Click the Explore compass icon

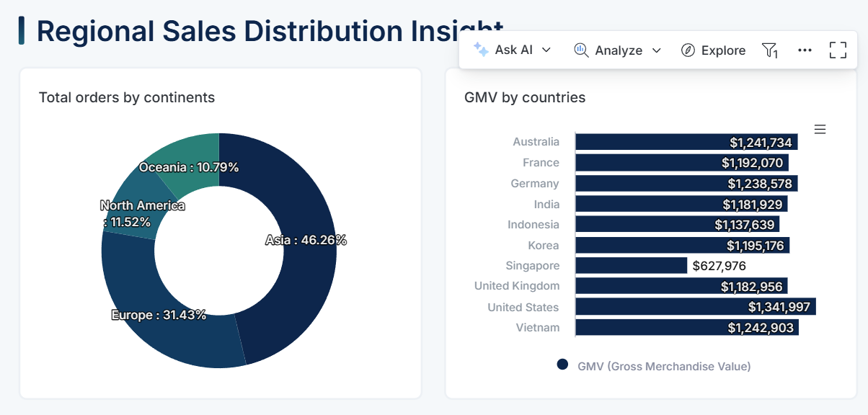pos(688,50)
